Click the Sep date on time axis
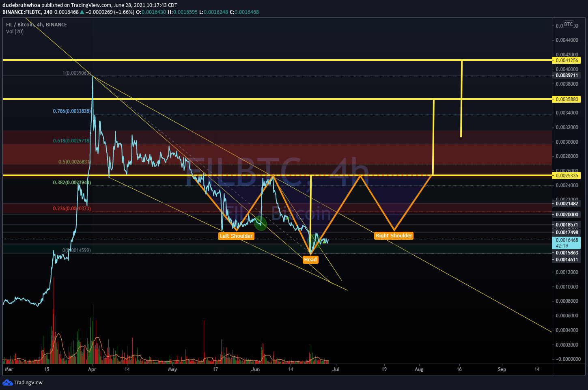This screenshot has height=390, width=588. click(x=502, y=369)
